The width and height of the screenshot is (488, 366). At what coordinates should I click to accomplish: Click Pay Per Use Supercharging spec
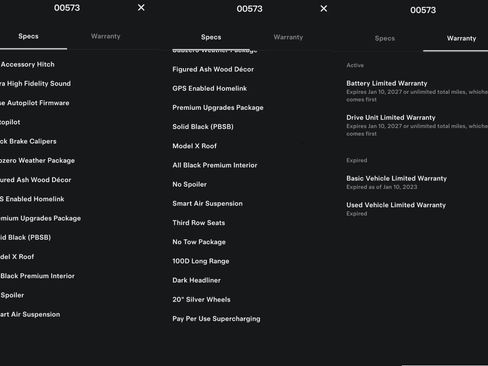216,319
